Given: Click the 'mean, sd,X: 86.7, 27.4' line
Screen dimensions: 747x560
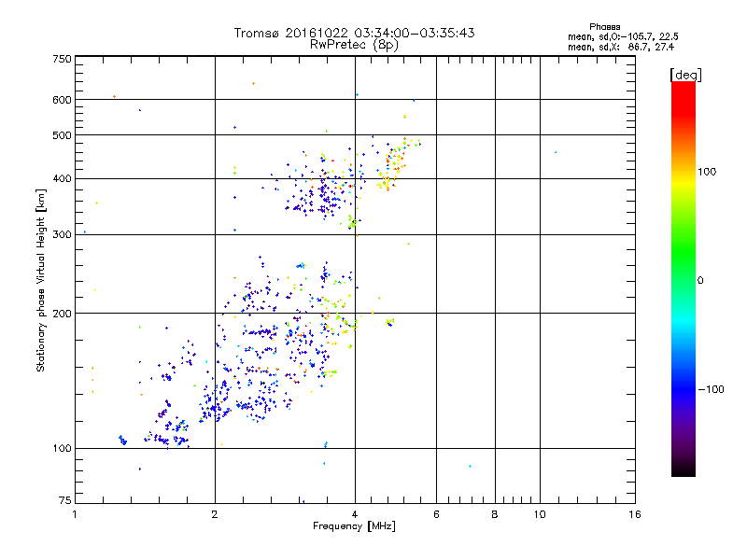Looking at the screenshot, I should point(621,47).
